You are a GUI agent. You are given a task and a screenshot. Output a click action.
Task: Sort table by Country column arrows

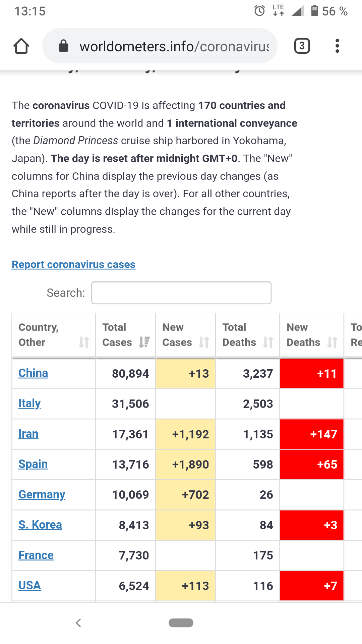84,342
